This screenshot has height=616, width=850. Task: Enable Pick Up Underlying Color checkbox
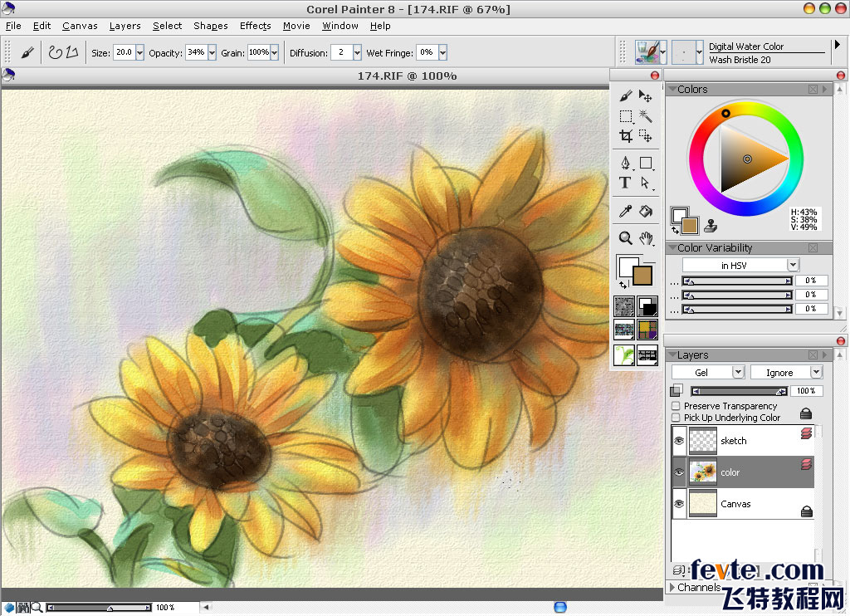[676, 418]
